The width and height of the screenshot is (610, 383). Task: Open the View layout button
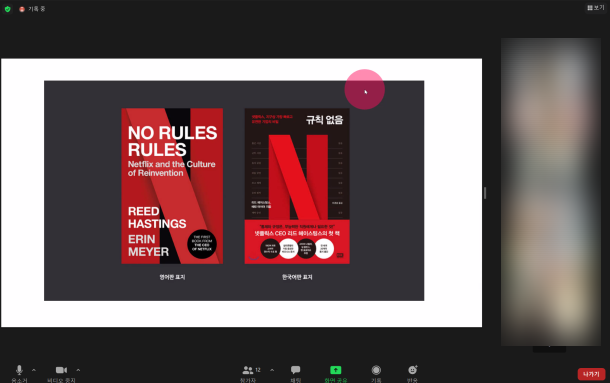[x=596, y=8]
